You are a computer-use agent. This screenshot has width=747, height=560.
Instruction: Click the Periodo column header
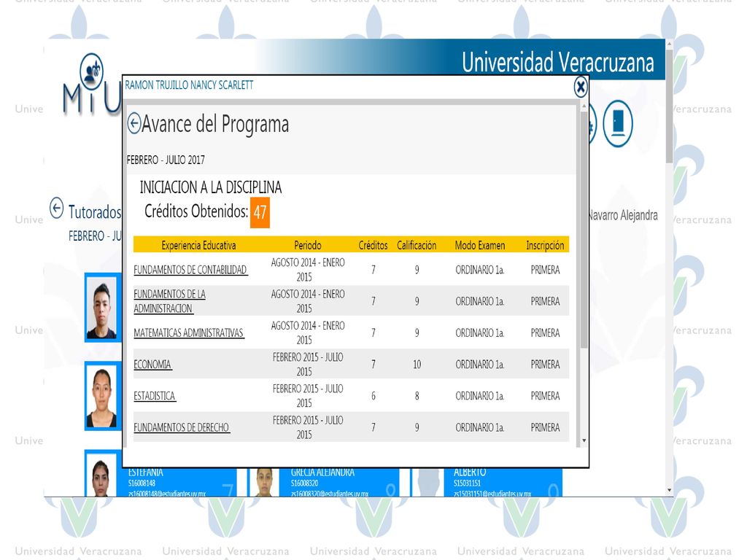[x=308, y=245]
